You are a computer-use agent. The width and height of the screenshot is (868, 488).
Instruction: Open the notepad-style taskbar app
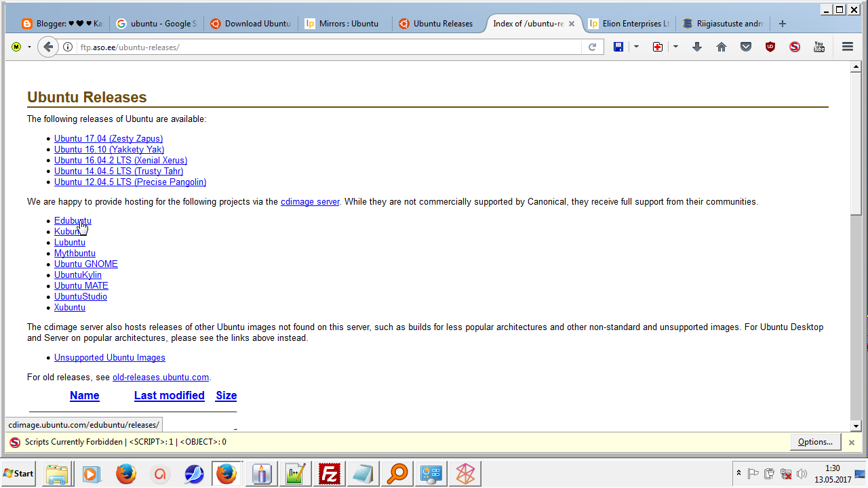(x=363, y=474)
